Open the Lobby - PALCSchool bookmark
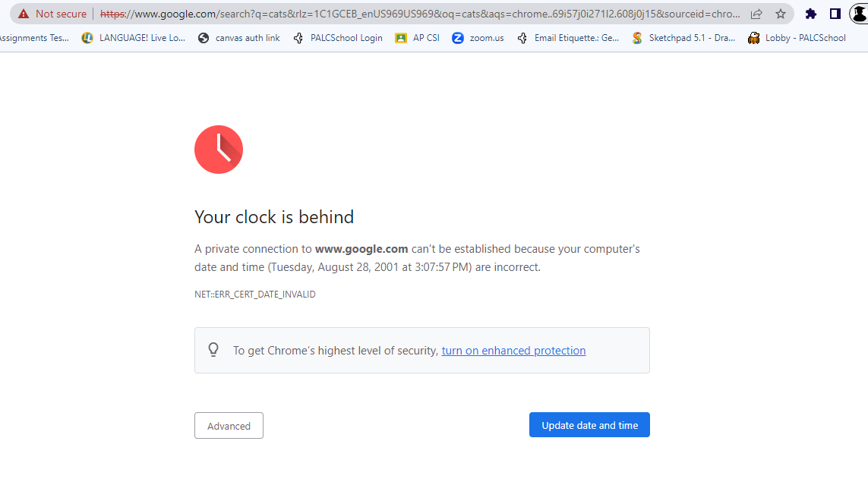 point(797,38)
